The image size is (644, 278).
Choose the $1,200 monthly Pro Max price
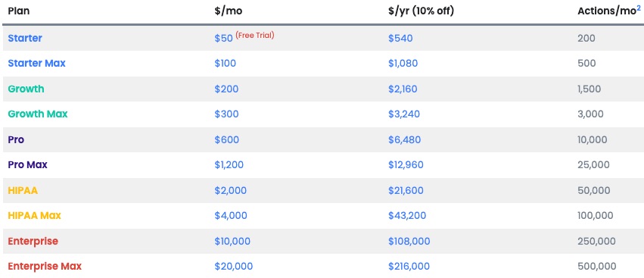(x=229, y=165)
